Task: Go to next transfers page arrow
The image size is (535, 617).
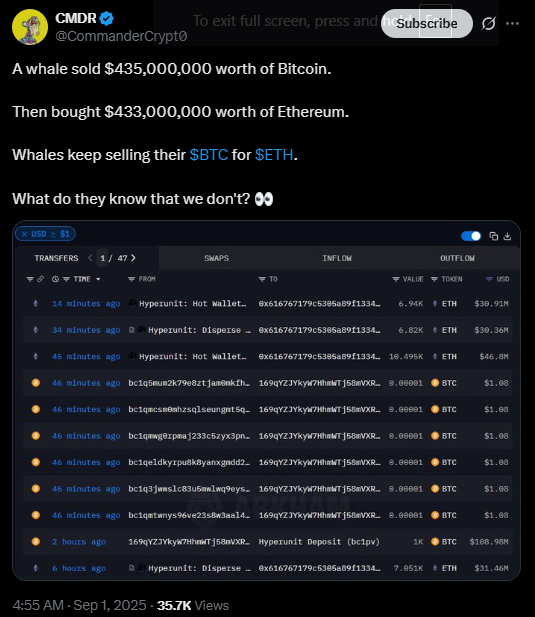Action: click(133, 258)
